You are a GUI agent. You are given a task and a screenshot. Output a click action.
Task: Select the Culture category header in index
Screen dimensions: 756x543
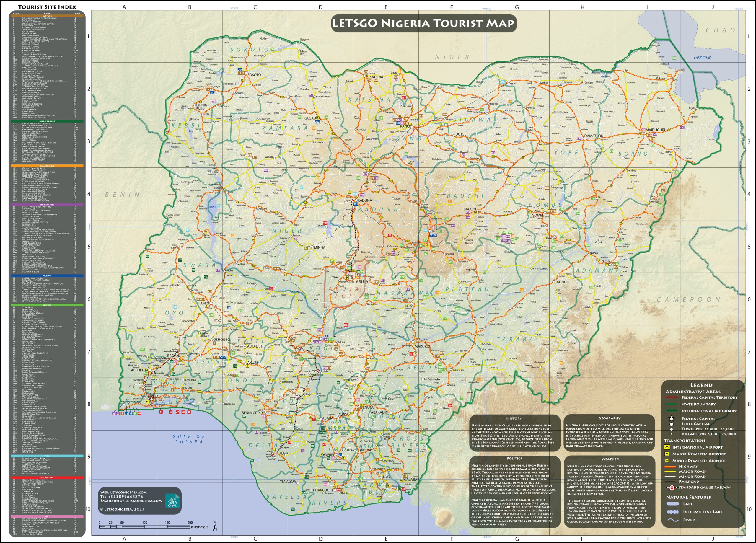[x=47, y=16]
